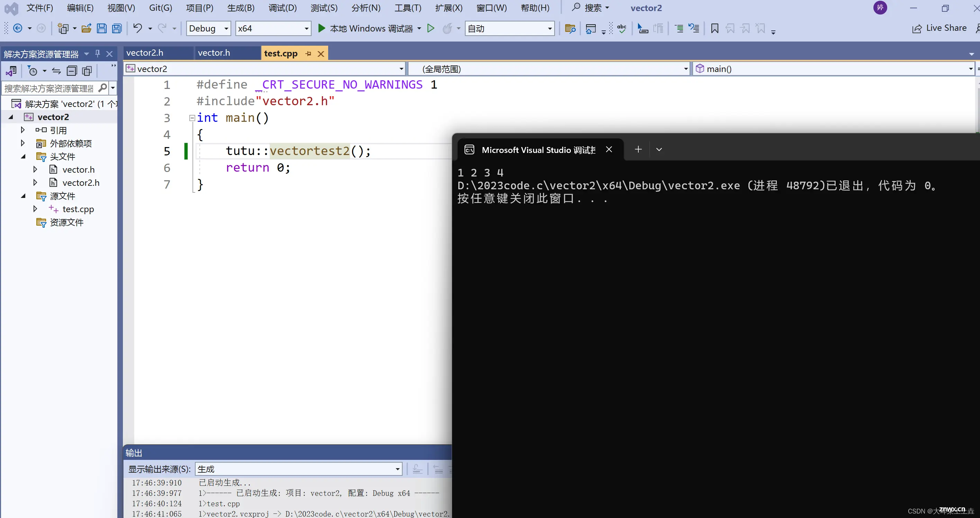The width and height of the screenshot is (980, 518).
Task: Click line 5 vectortest2 code text
Action: pos(310,151)
